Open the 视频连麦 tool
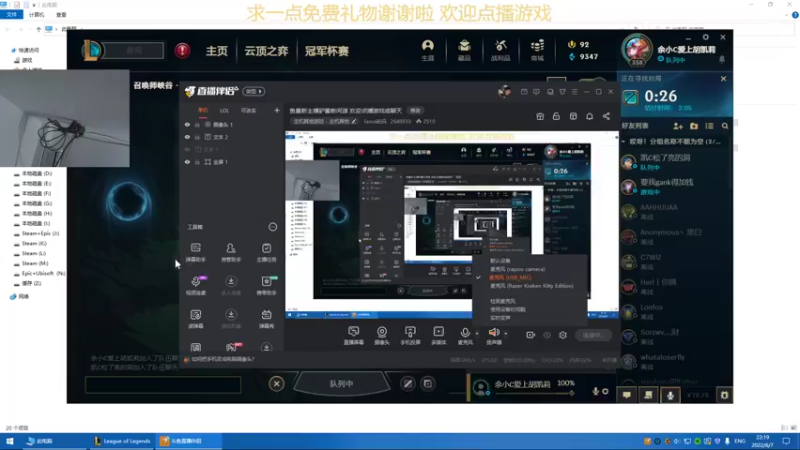The width and height of the screenshot is (800, 450). [195, 285]
